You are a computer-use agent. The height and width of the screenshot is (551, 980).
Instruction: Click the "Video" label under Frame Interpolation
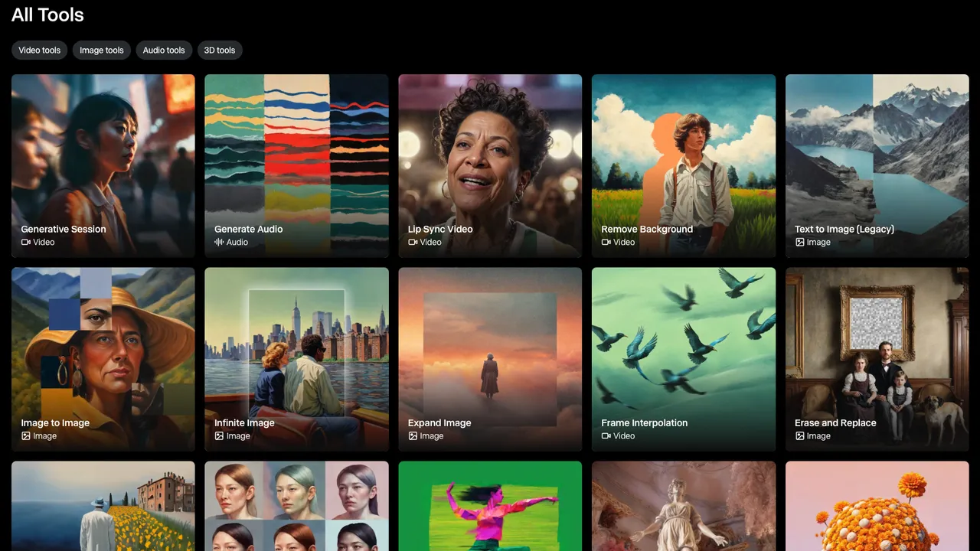coord(624,435)
